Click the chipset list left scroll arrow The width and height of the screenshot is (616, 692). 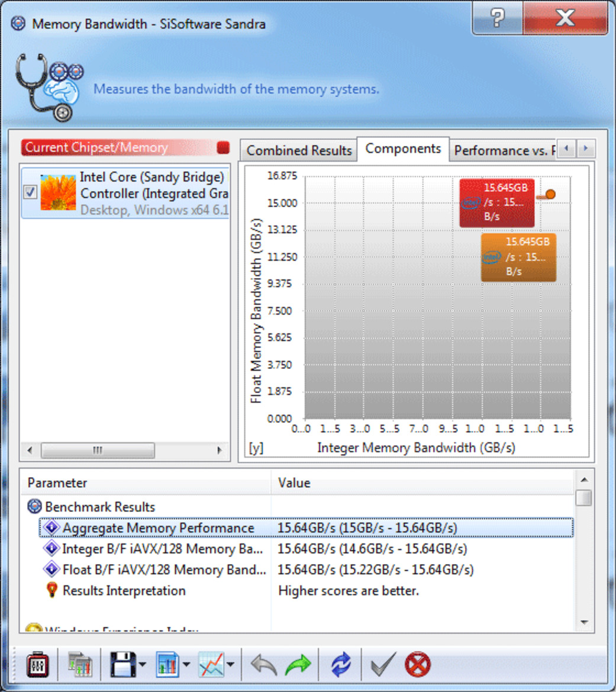tap(30, 450)
